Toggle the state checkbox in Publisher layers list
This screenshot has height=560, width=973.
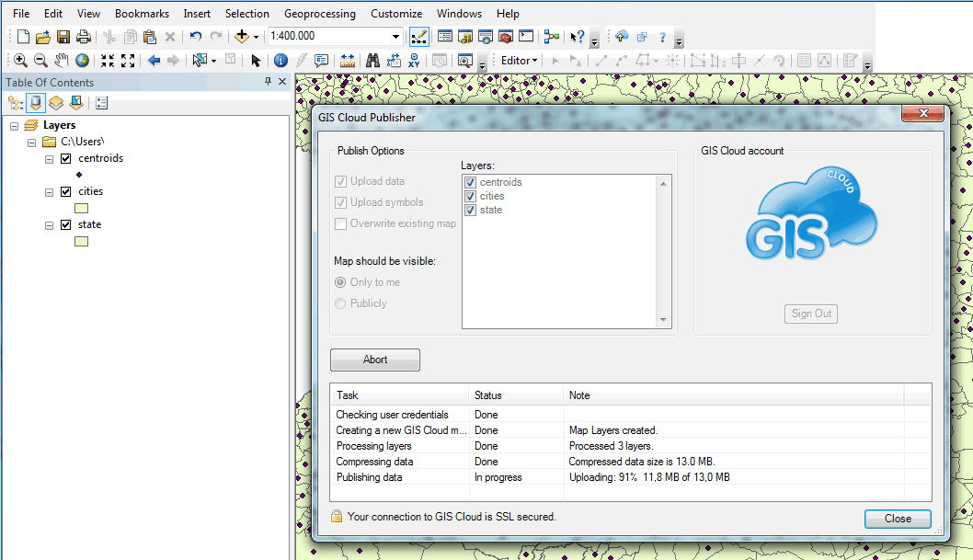[x=471, y=210]
